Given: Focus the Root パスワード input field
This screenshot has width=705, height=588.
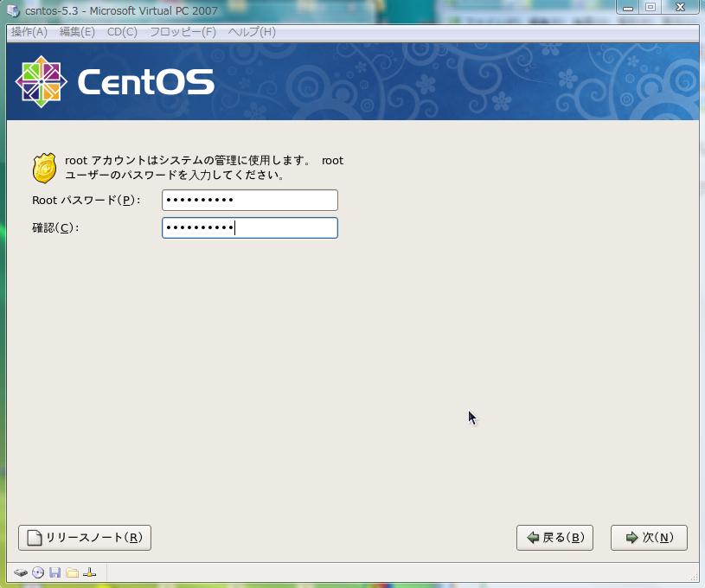Looking at the screenshot, I should tap(249, 201).
